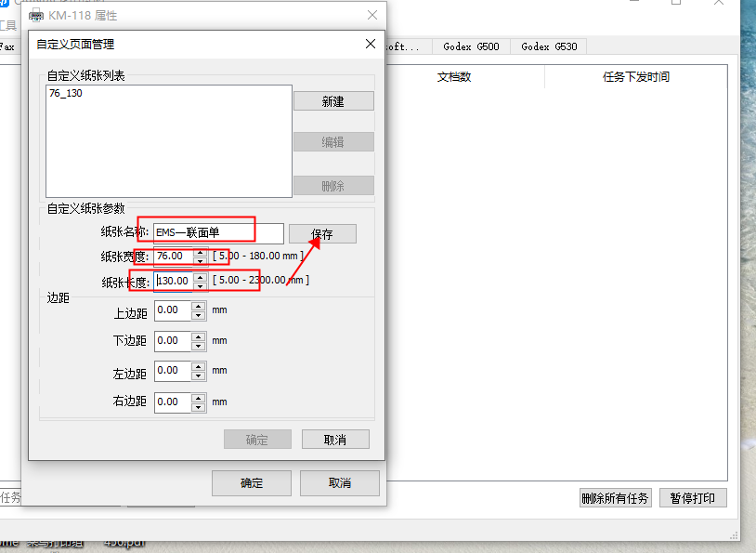This screenshot has width=756, height=553.
Task: Cancel the 自定义页面管理 dialog
Action: (335, 440)
